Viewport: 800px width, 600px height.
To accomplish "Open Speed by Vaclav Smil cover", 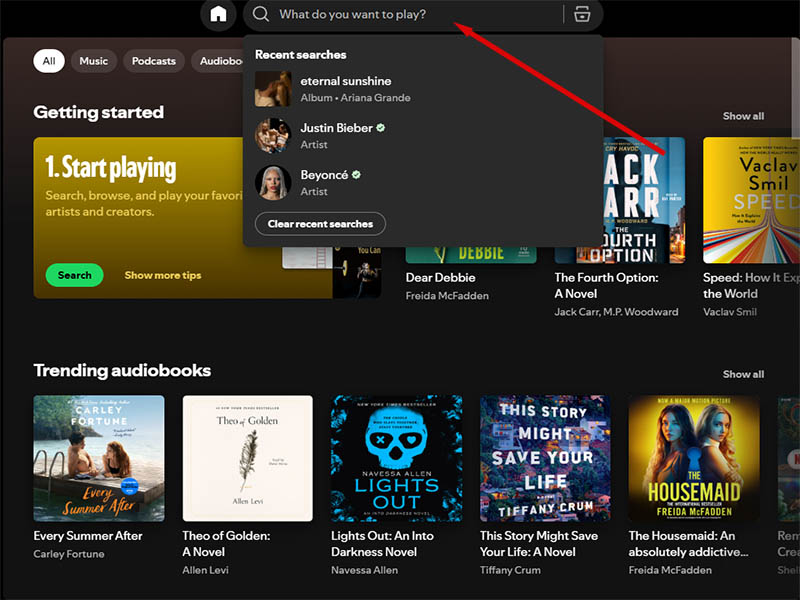I will pos(751,201).
